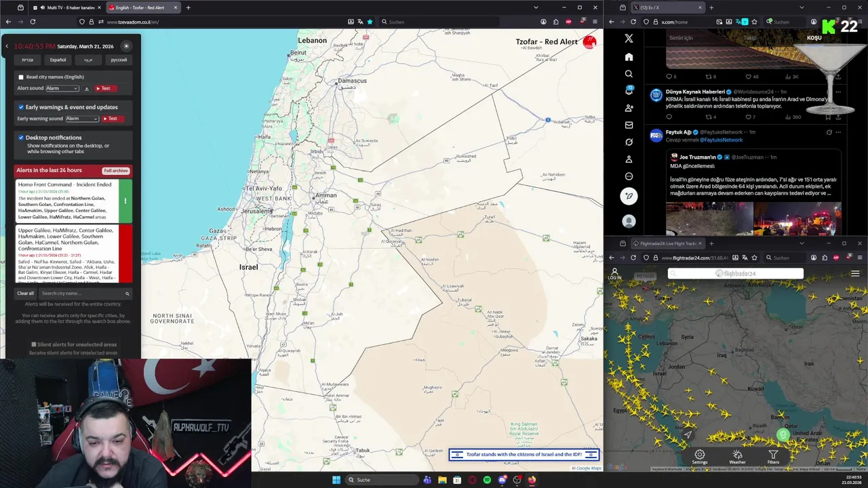Viewport: 868px width, 488px height.
Task: Open tab list dropdown in Flightradar24 window
Action: pyautogui.click(x=802, y=243)
